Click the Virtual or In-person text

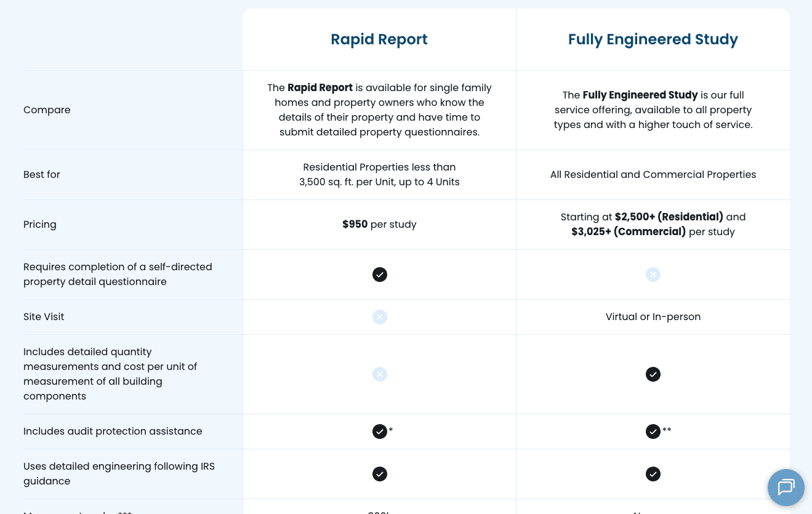tap(653, 317)
